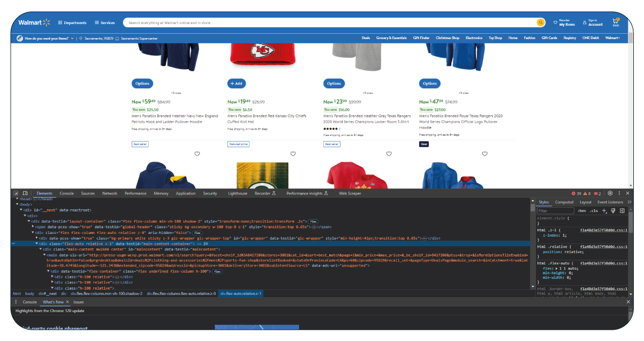644x341 pixels.
Task: Toggle the computed styles sidebar icon
Action: [x=622, y=211]
